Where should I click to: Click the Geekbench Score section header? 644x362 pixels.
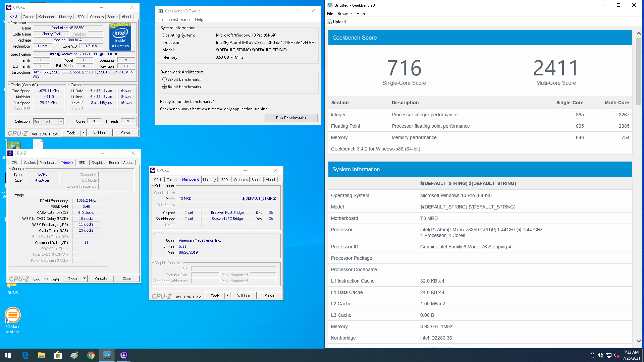pos(480,38)
